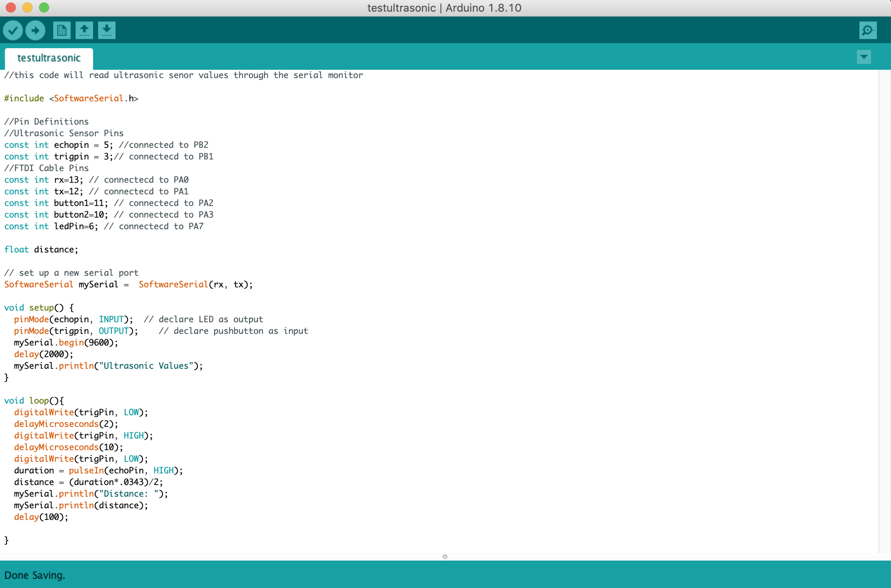
Task: Open the Serial Monitor magnifier icon
Action: coord(868,30)
